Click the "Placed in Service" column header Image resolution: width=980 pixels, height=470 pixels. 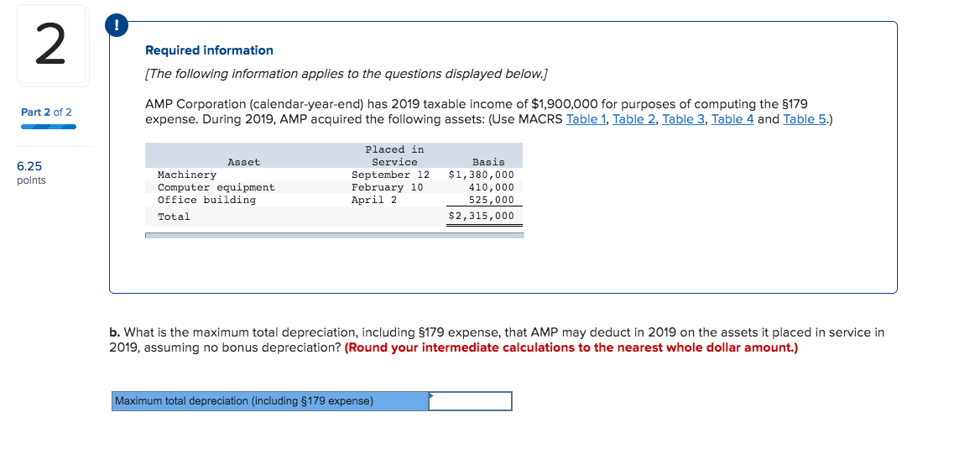point(394,155)
